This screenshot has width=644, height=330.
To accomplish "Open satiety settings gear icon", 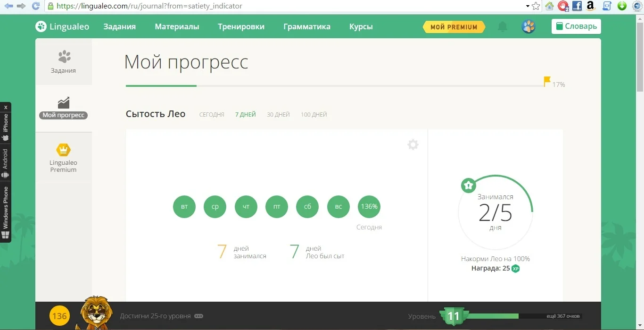I will (x=413, y=144).
